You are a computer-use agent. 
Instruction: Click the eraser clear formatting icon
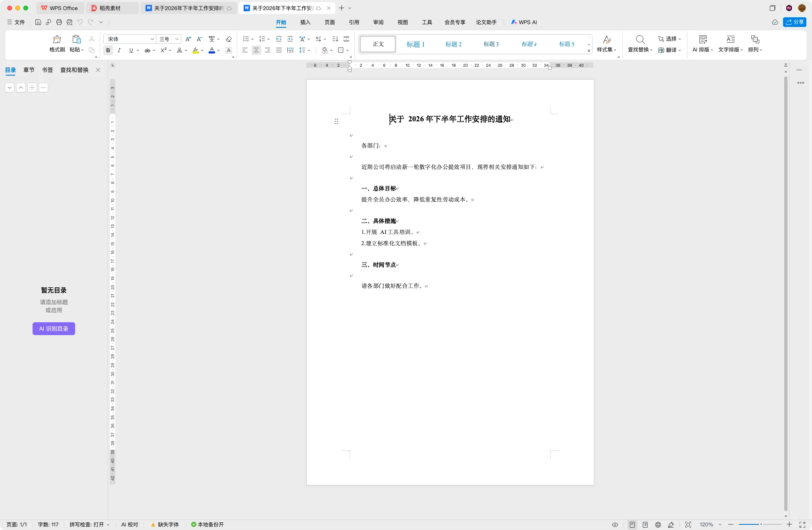[x=229, y=39]
